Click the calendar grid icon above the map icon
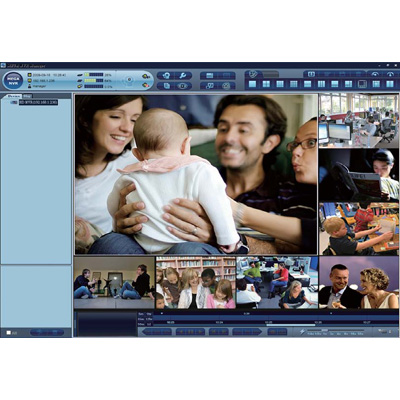Screen dimensions: 400x400 point(210,76)
